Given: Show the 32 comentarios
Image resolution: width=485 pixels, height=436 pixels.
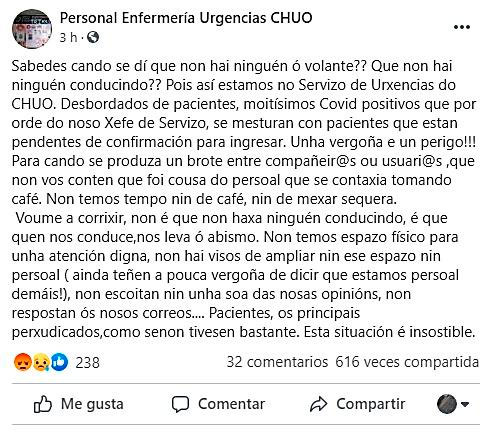Looking at the screenshot, I should [277, 362].
